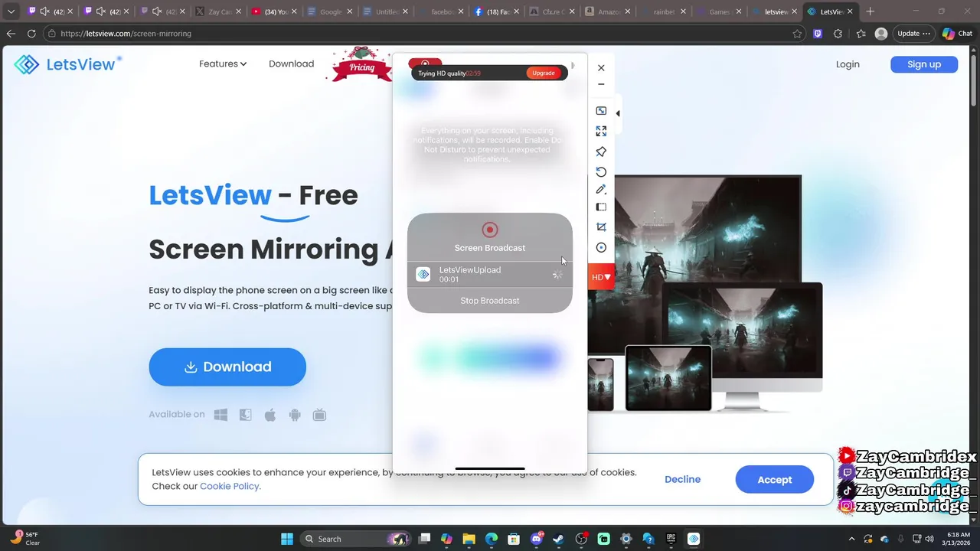980x551 pixels.
Task: Open the whiteboard pen tool
Action: [x=601, y=189]
